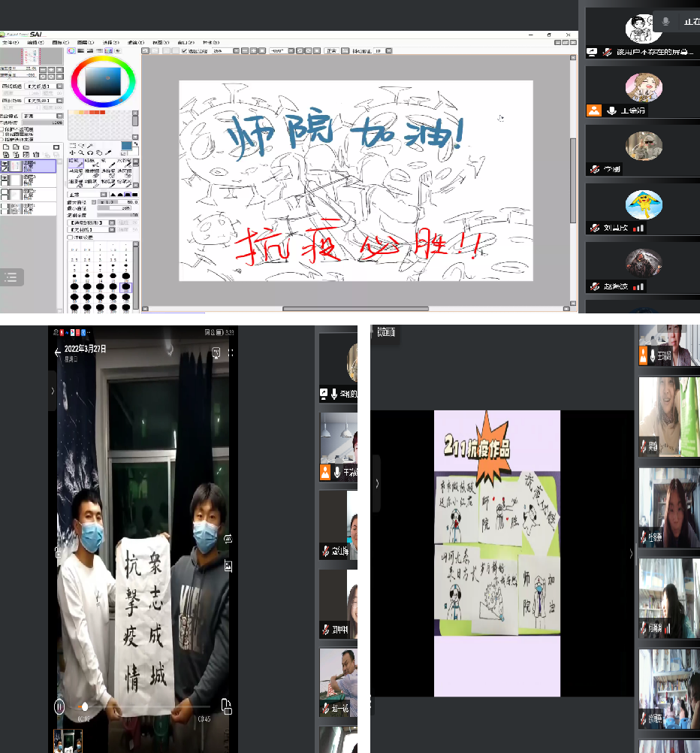This screenshot has width=700, height=753.
Task: Open the brush texture dropdown
Action: [x=92, y=229]
